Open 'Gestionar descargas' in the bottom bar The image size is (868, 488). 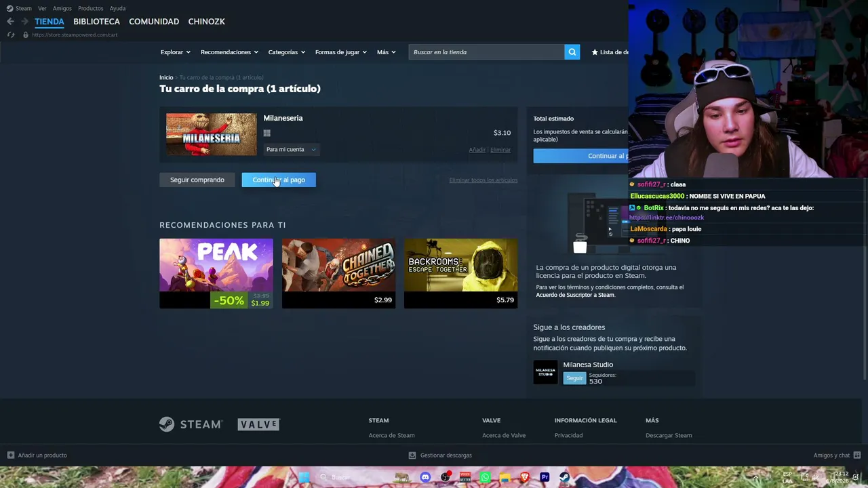pyautogui.click(x=440, y=455)
